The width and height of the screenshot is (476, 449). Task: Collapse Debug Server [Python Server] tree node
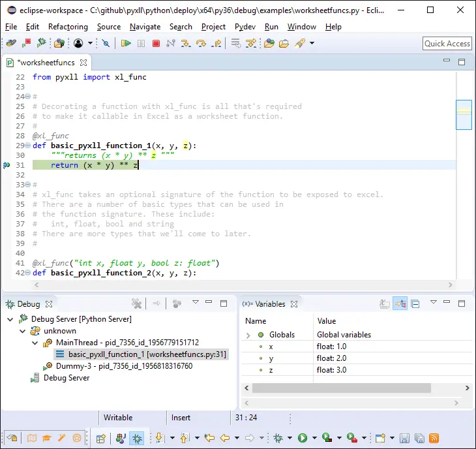[10, 319]
